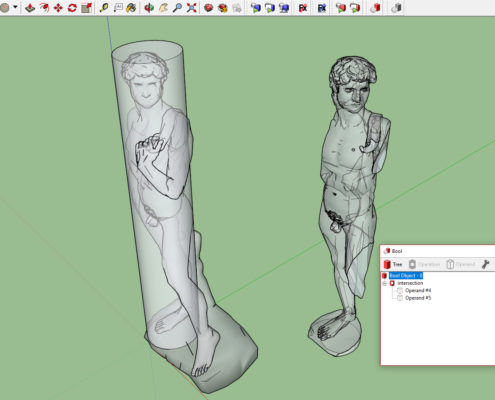Click the grey box with cylinder icon

coord(396,8)
